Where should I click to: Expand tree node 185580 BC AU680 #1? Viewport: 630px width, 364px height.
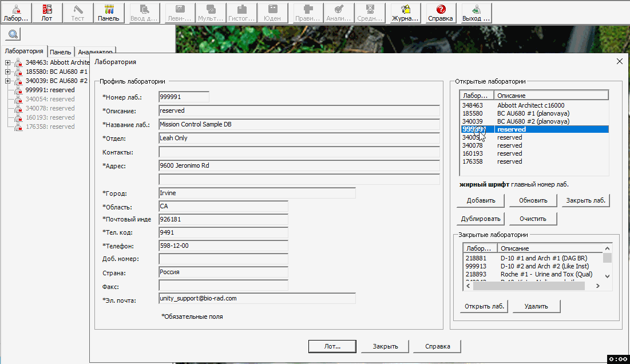tap(7, 72)
